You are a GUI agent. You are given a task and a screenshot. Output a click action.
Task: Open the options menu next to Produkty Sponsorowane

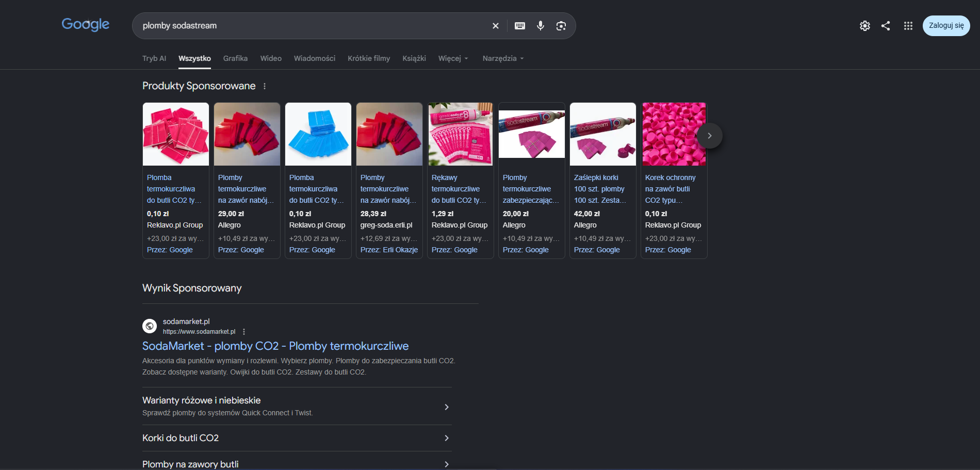tap(265, 86)
